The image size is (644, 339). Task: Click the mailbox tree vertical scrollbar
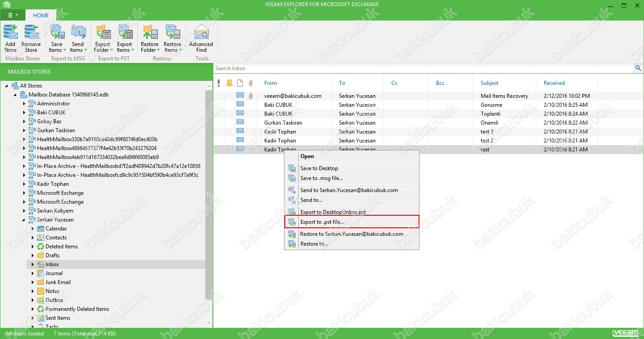(x=209, y=194)
